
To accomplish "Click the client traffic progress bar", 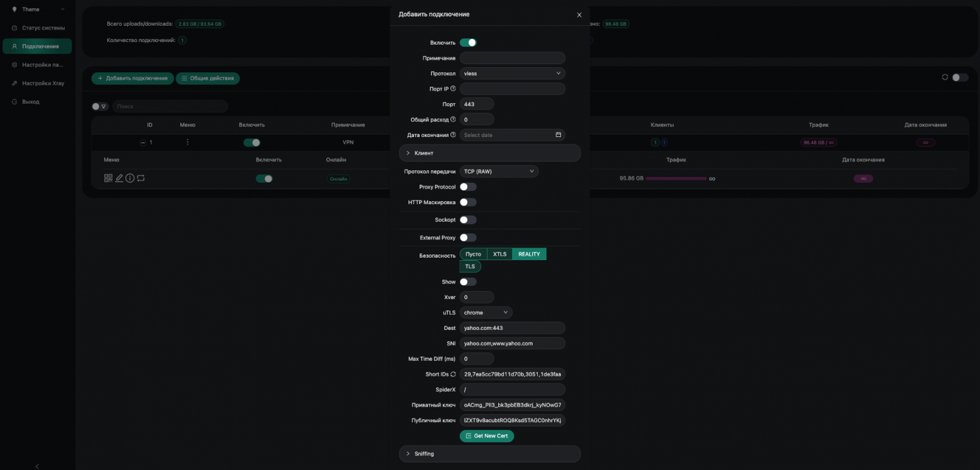I will click(x=676, y=178).
